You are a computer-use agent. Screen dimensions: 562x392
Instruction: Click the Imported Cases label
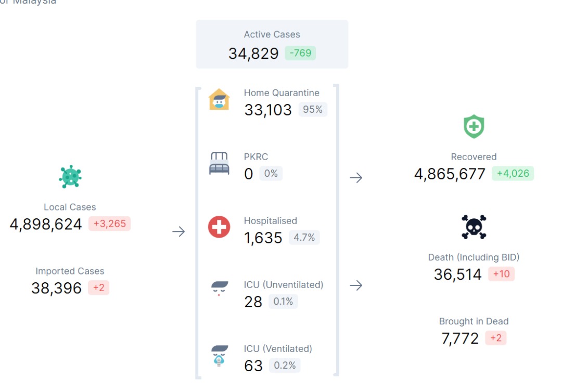pyautogui.click(x=70, y=271)
